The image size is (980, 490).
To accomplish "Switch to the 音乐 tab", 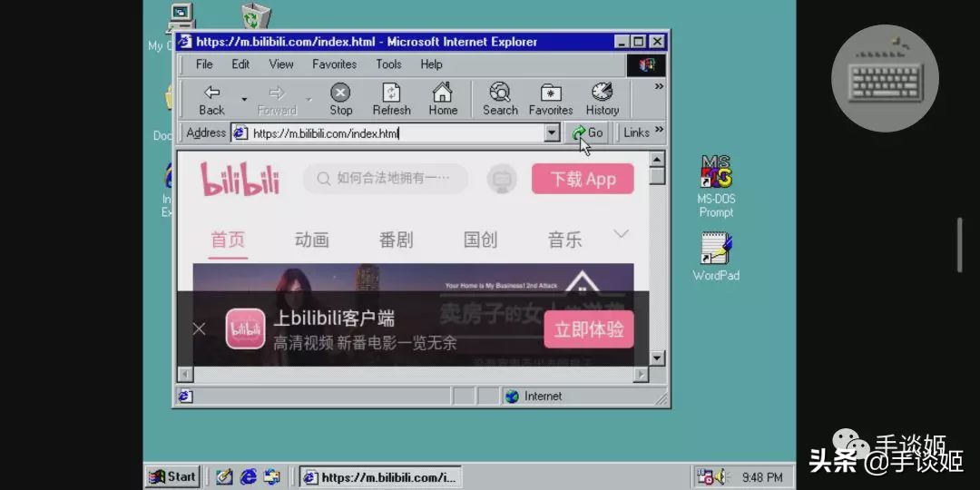I will click(x=565, y=240).
